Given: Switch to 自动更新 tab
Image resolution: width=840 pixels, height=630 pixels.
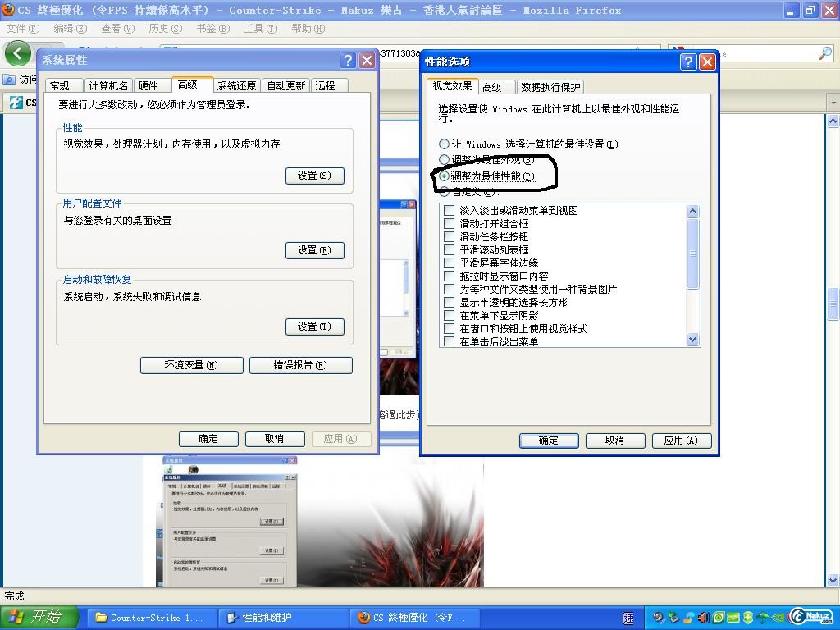Looking at the screenshot, I should click(286, 85).
